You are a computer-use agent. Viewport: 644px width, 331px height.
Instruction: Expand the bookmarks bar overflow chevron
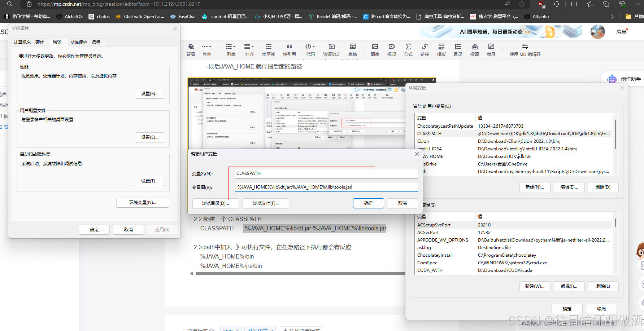tap(612, 17)
